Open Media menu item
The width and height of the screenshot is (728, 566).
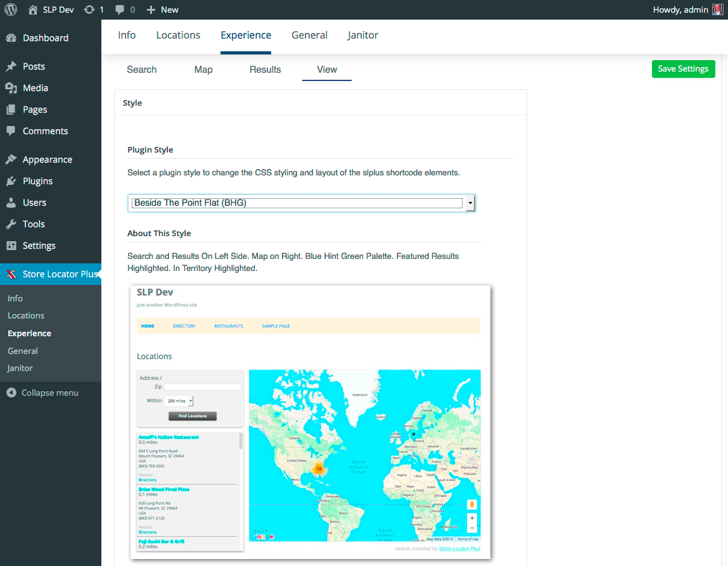tap(35, 88)
